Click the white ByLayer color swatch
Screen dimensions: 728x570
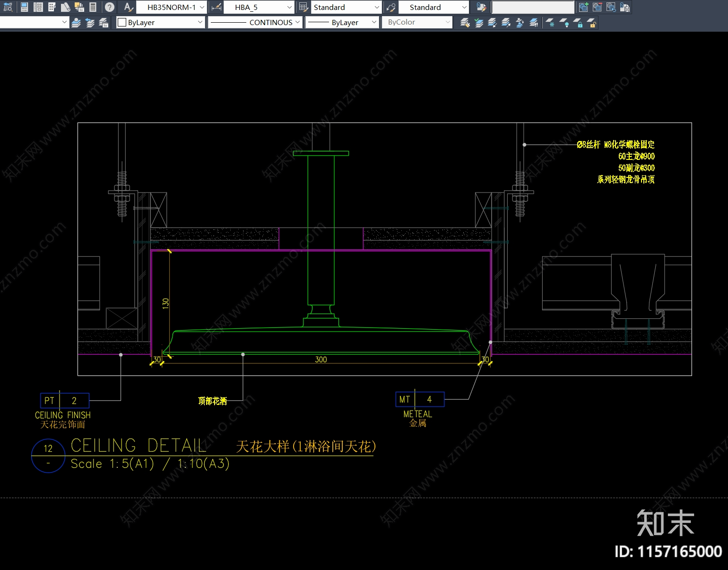(122, 22)
